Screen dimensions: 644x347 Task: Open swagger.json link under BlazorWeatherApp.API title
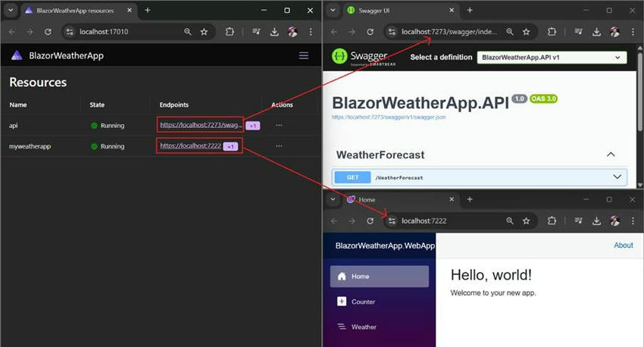point(389,117)
